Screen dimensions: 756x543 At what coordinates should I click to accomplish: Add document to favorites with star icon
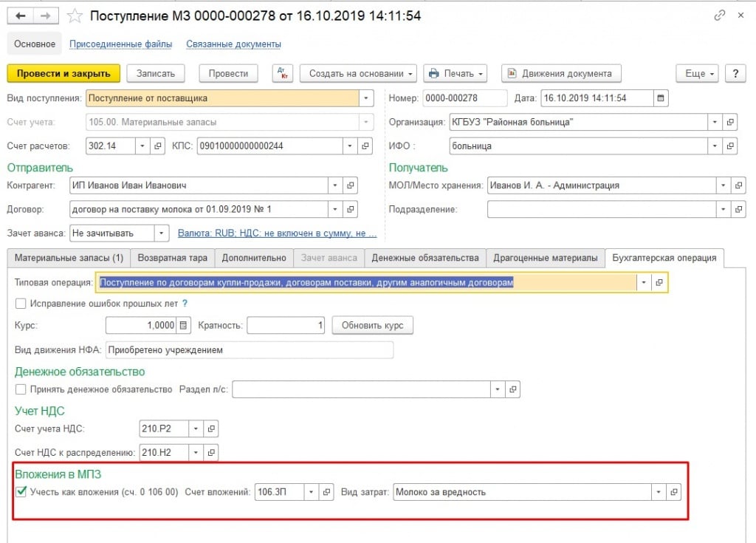click(x=75, y=16)
